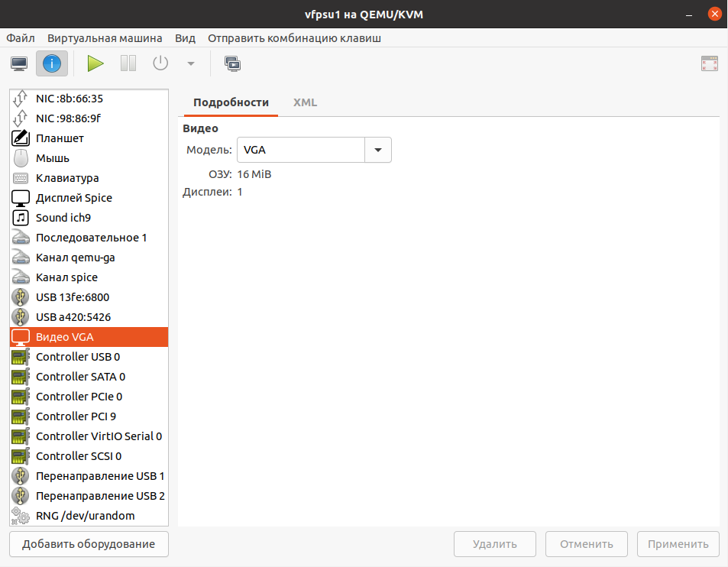This screenshot has height=567, width=728.
Task: Click the power shutdown icon
Action: 160,63
